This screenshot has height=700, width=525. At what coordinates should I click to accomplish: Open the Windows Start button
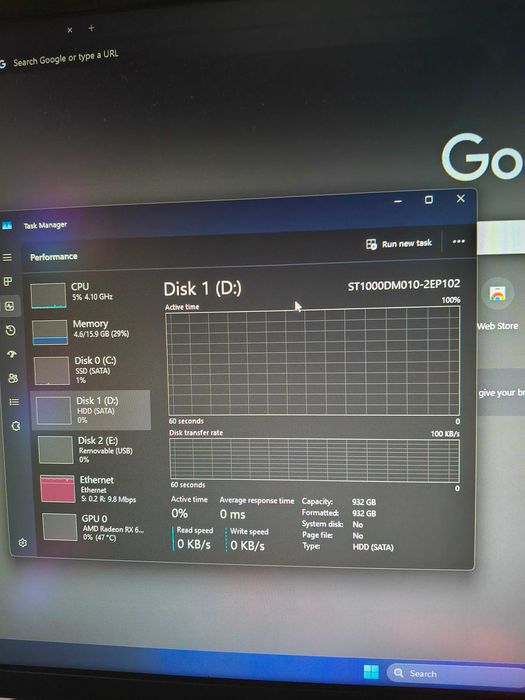[x=371, y=672]
